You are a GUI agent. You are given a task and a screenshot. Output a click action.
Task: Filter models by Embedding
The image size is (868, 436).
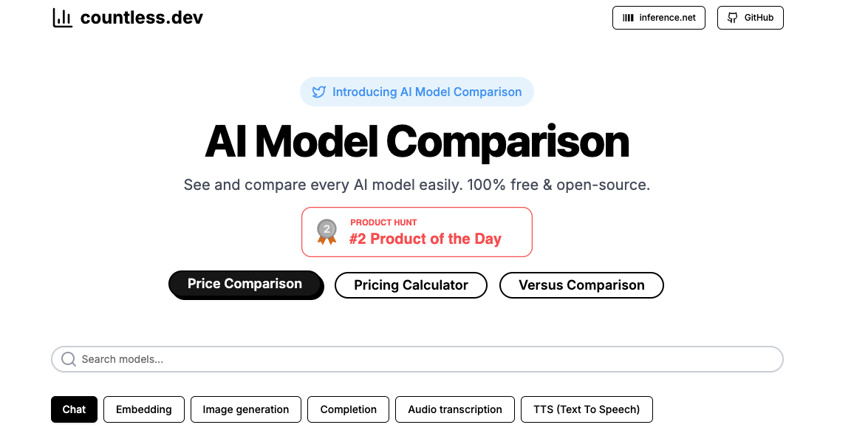click(144, 409)
